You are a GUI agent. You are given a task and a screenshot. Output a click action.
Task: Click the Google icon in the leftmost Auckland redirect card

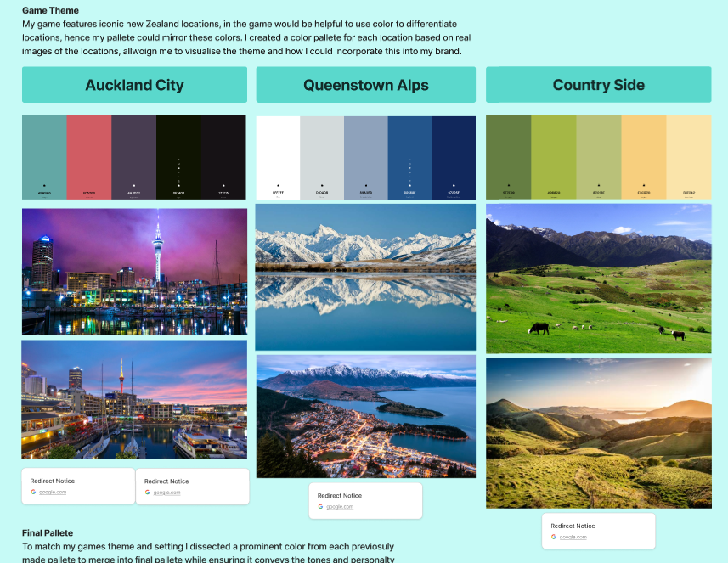[x=33, y=492]
